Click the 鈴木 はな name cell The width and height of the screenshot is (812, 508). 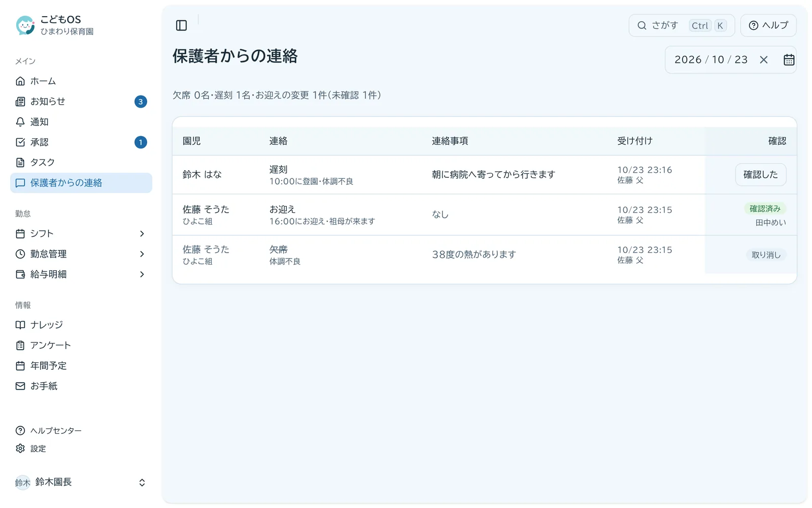[202, 175]
